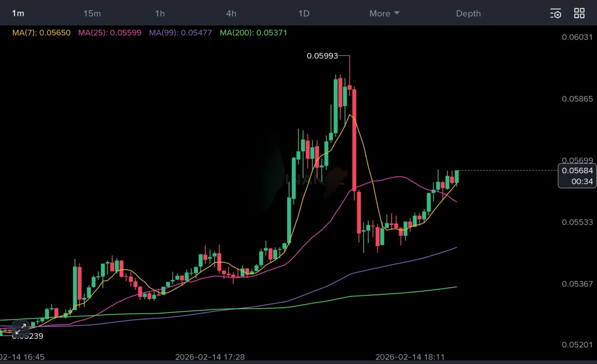597x364 pixels.
Task: Click the MA(200) indicator label
Action: [253, 33]
